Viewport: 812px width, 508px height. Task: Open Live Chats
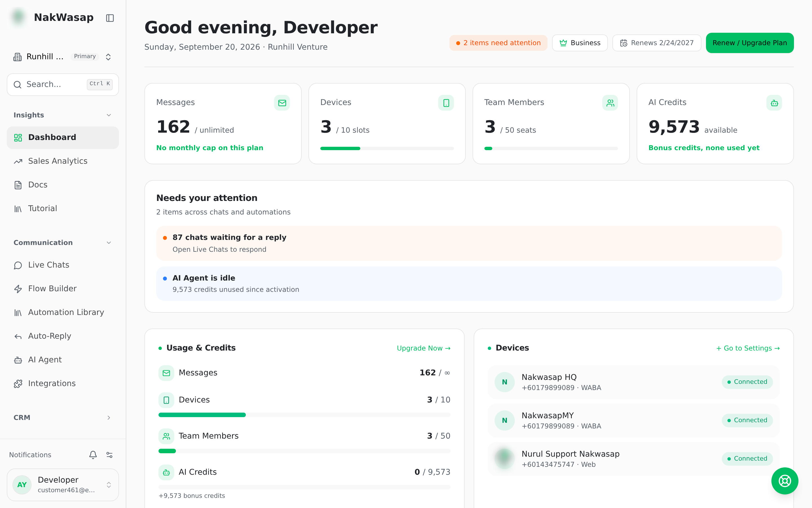[63, 265]
